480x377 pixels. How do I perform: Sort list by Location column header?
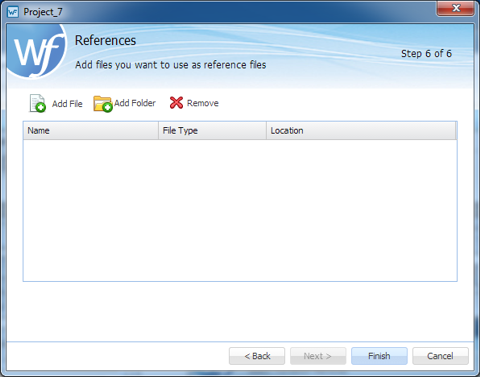[361, 131]
